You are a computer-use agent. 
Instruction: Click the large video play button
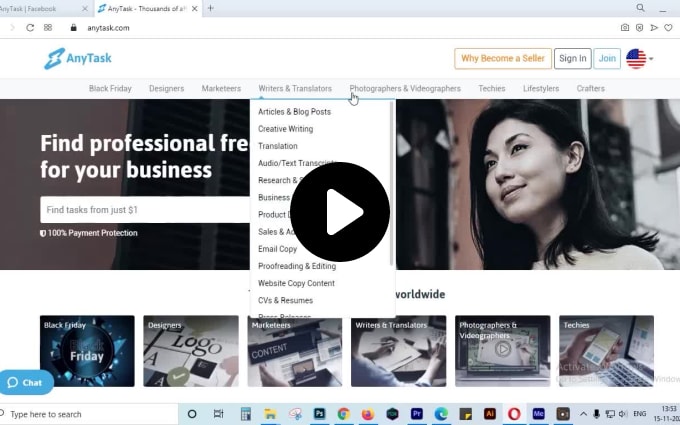[x=340, y=212]
